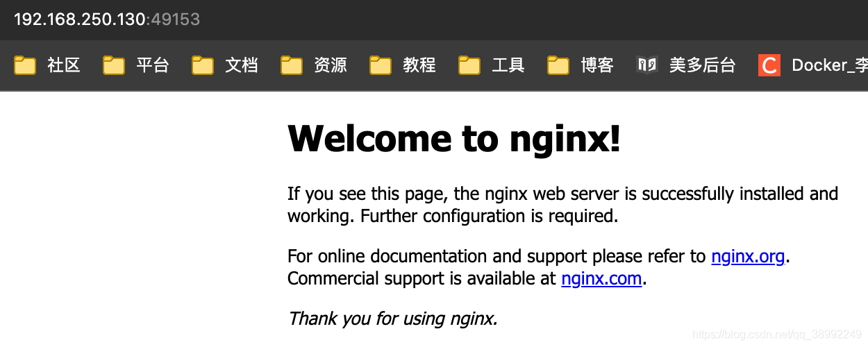Open the 文档 bookmark label

pos(242,65)
